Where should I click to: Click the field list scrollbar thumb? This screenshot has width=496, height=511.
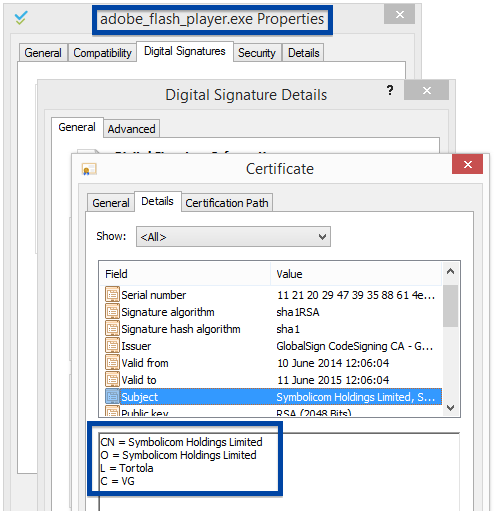tap(450, 306)
